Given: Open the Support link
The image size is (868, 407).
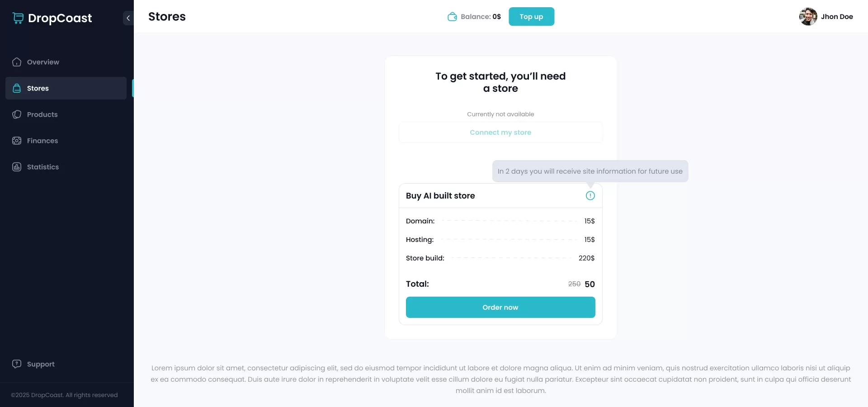Looking at the screenshot, I should pyautogui.click(x=41, y=364).
